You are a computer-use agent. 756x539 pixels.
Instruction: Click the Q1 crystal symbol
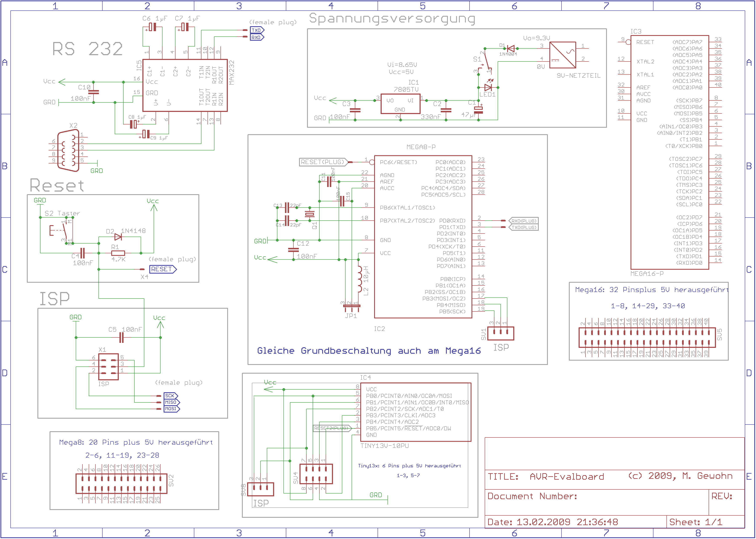(309, 214)
